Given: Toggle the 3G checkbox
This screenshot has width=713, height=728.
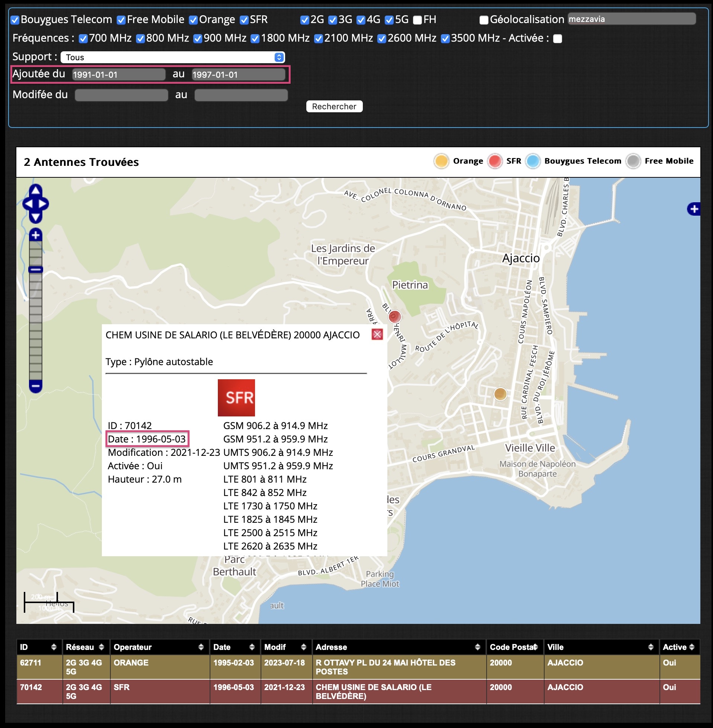Looking at the screenshot, I should pyautogui.click(x=333, y=20).
